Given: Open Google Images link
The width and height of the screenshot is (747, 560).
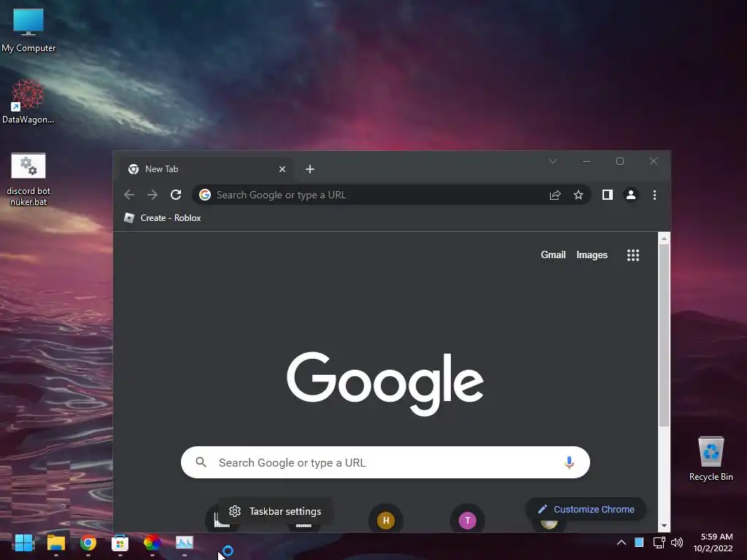Looking at the screenshot, I should click(592, 254).
